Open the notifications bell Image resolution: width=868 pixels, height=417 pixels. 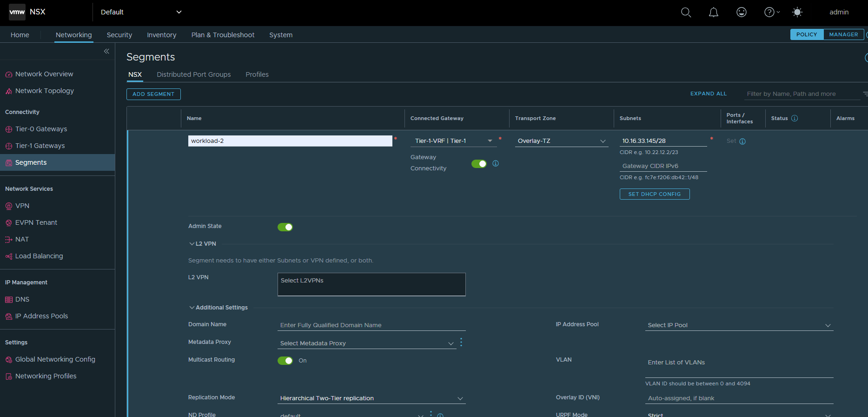(713, 13)
